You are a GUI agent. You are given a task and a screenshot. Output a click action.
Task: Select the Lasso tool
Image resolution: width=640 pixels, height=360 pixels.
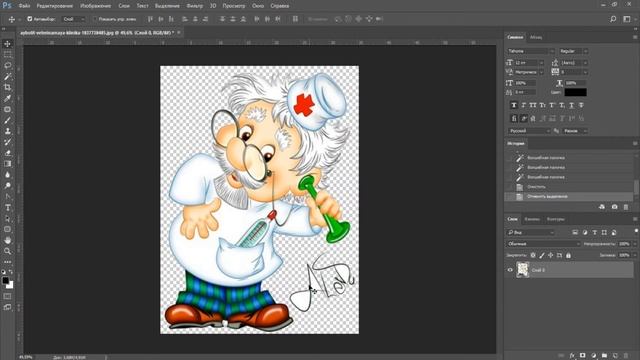tap(7, 66)
